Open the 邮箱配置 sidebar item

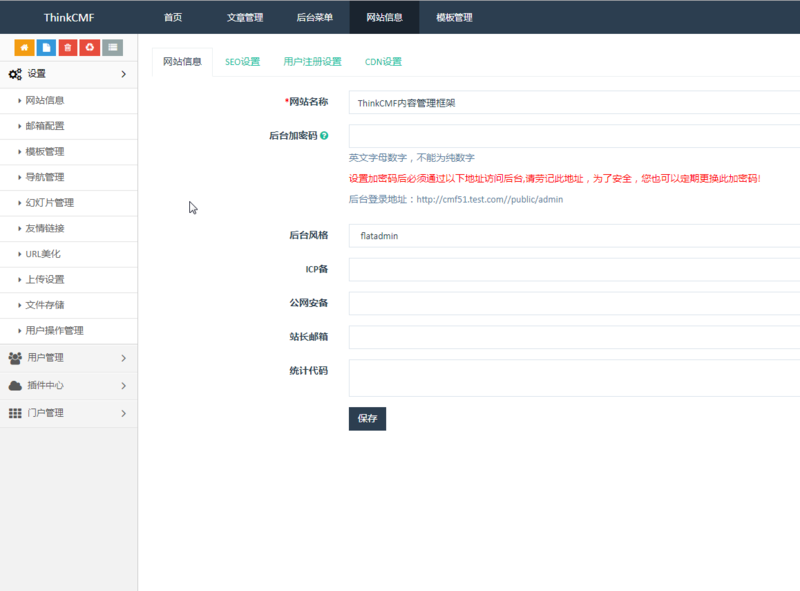pos(45,126)
